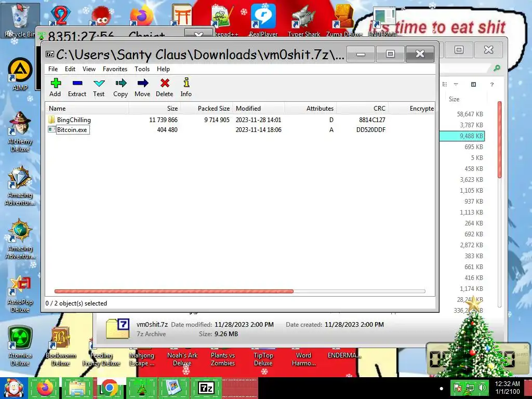This screenshot has width=532, height=399.
Task: Click the Delete toolbar icon
Action: click(165, 87)
